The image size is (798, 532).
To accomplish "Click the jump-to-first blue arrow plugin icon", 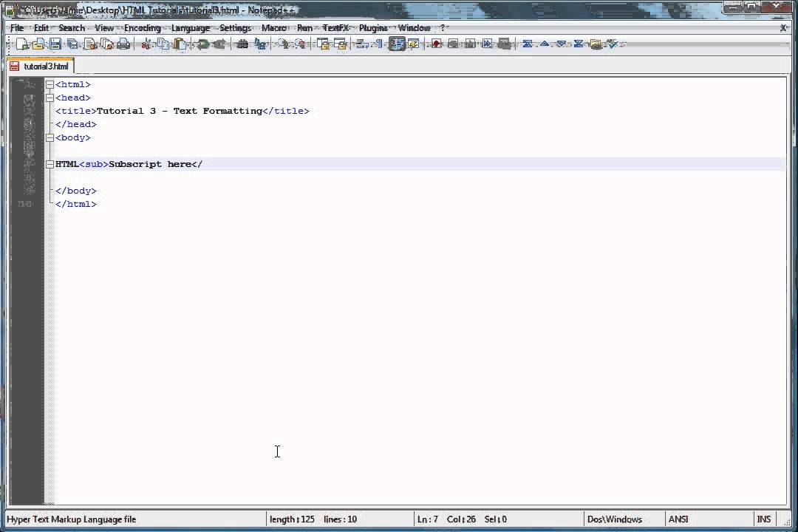I will (x=528, y=44).
